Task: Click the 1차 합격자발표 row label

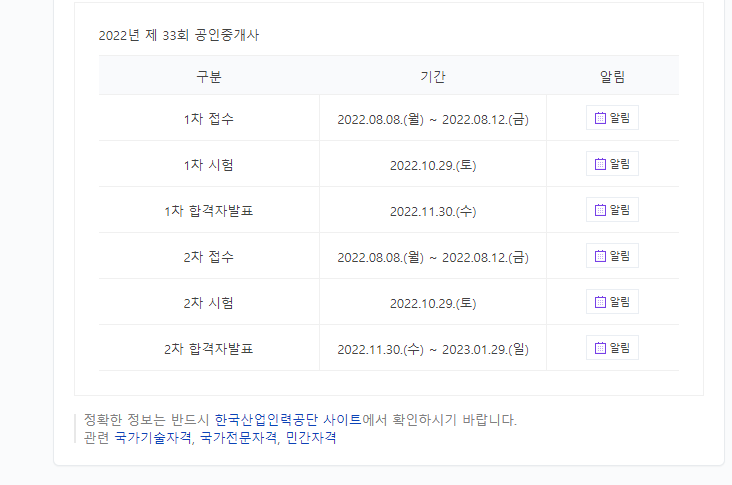Action: click(x=209, y=211)
